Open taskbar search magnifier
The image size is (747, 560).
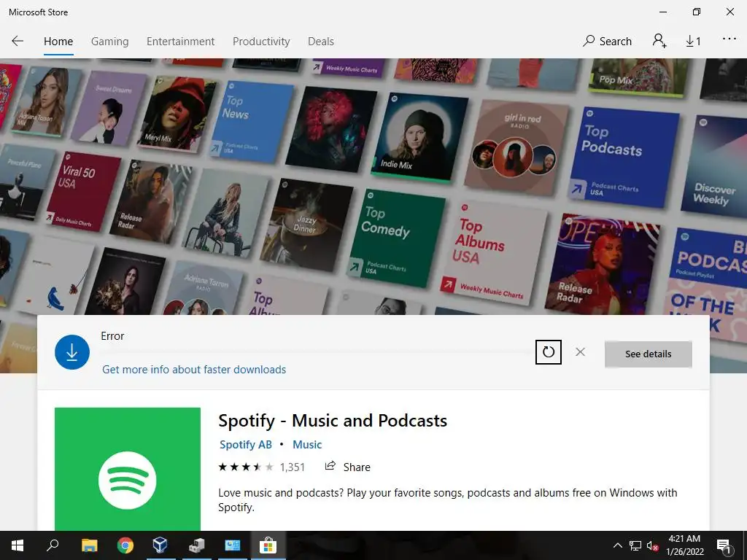[53, 545]
